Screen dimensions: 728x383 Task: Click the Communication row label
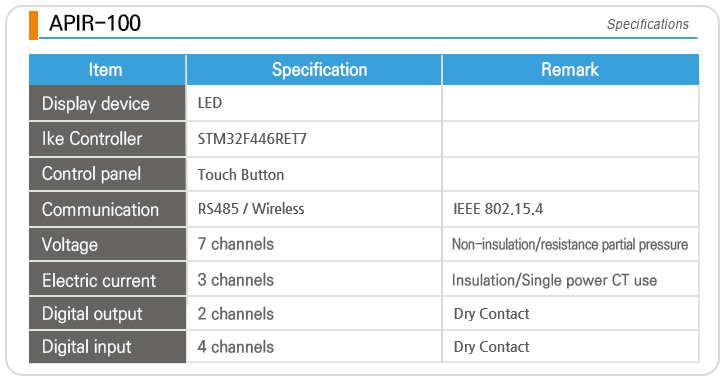pos(107,209)
